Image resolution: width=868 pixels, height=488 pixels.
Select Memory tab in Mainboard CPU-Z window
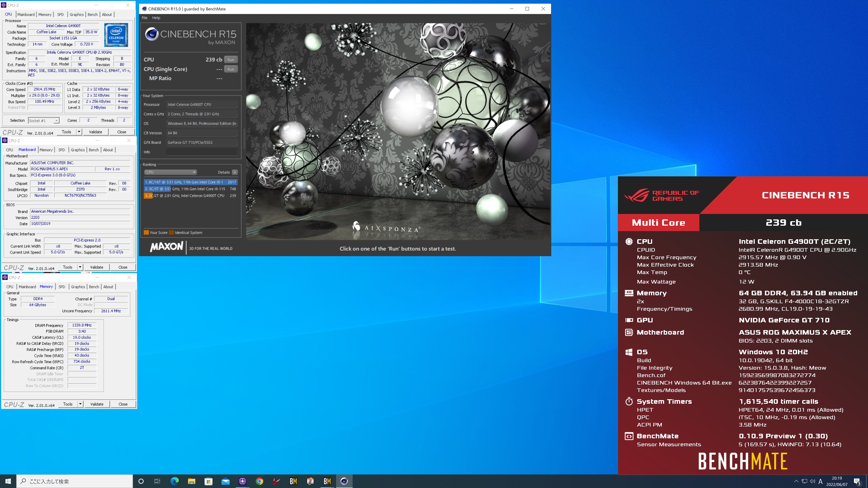[x=46, y=150]
